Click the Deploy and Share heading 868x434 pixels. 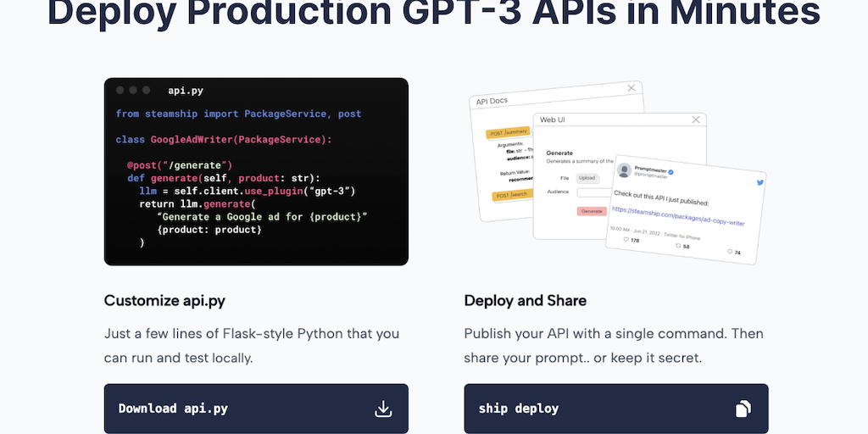[x=526, y=301]
